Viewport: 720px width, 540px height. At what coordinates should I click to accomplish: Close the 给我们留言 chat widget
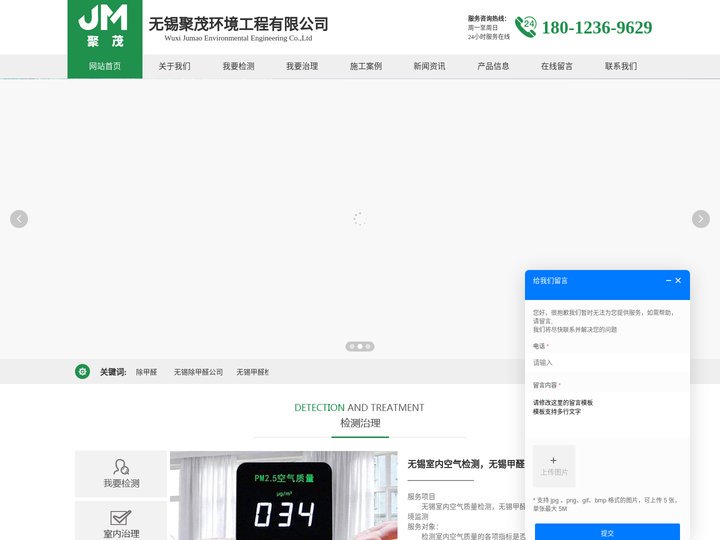click(678, 281)
